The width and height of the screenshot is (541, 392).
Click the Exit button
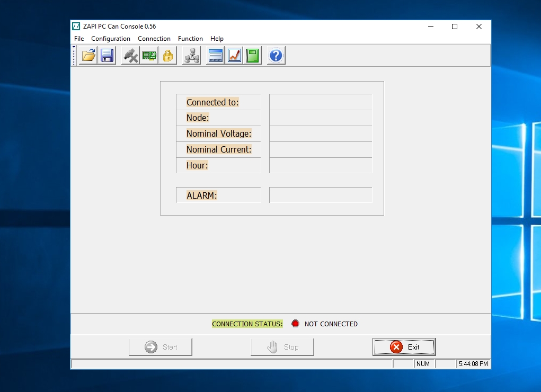coord(404,347)
